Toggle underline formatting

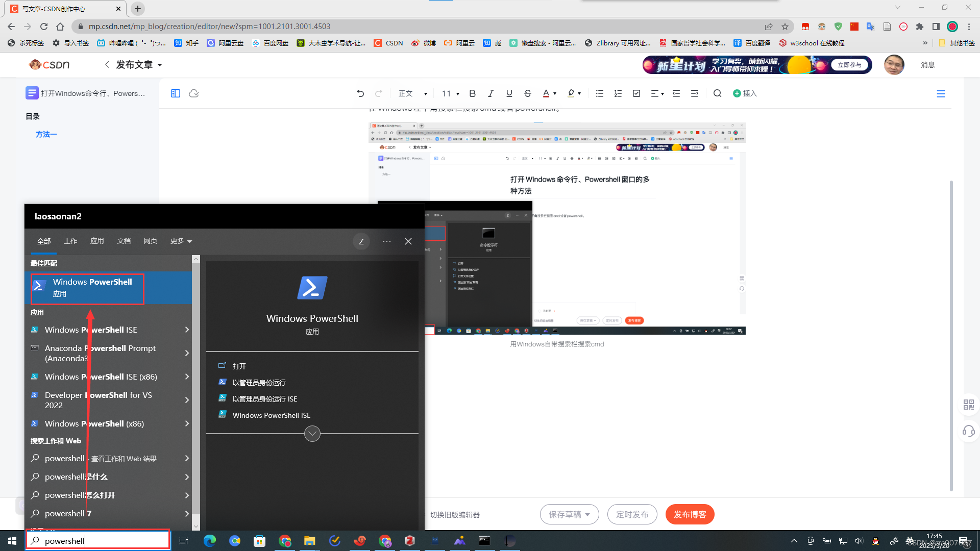509,93
